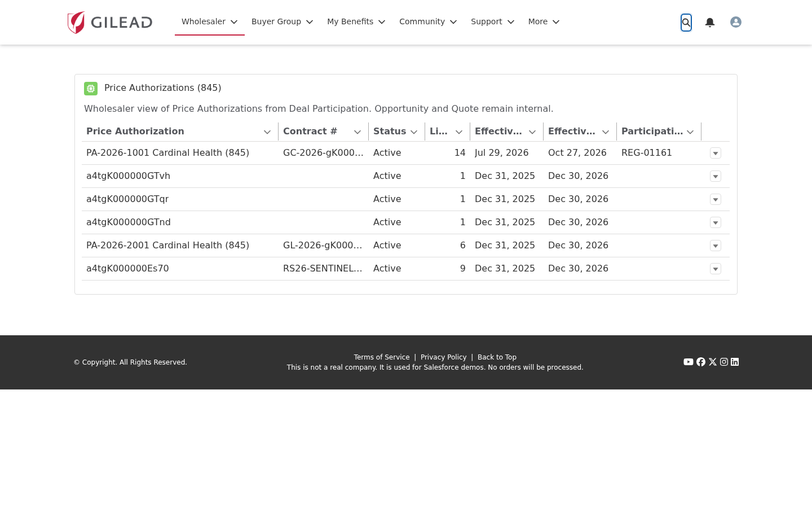Open Status column menu chevron
This screenshot has width=812, height=508.
(414, 132)
